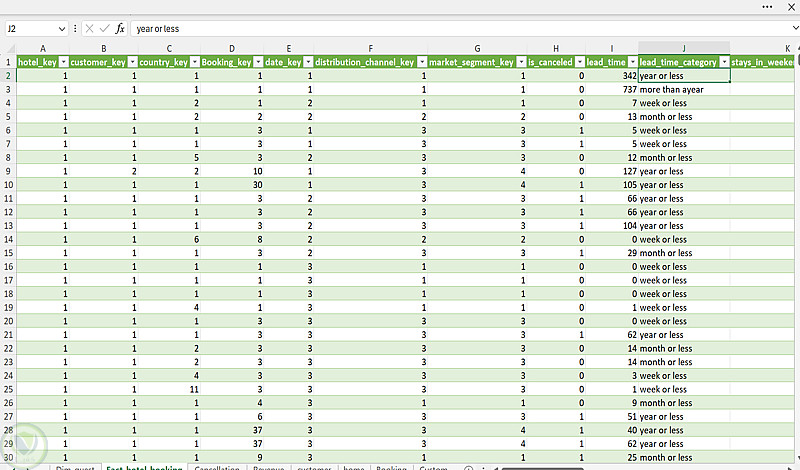Cancel the formula bar entry with X
Viewport: 800px width, 470px height.
(89, 29)
